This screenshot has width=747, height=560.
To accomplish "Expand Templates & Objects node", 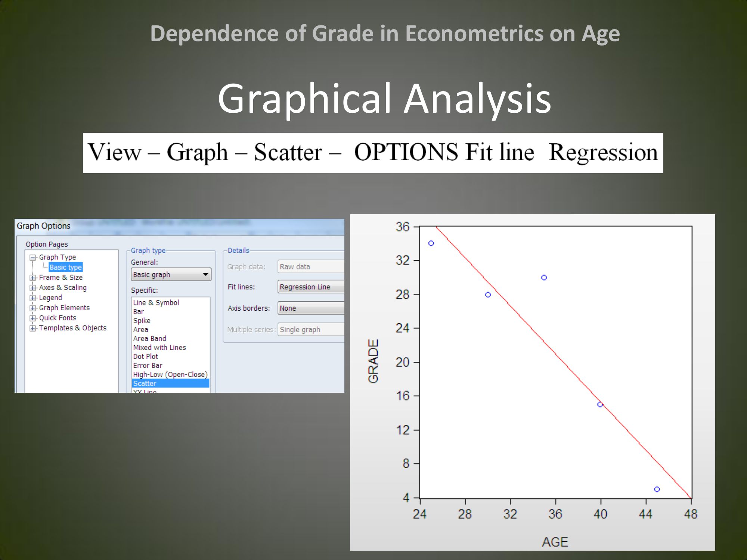I will point(33,328).
